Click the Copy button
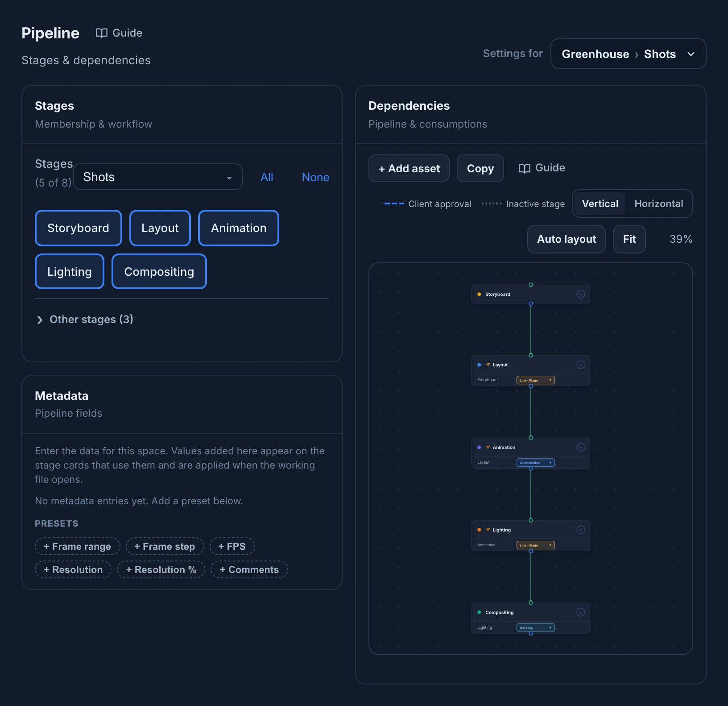Screen dimensions: 728x706 (x=480, y=169)
